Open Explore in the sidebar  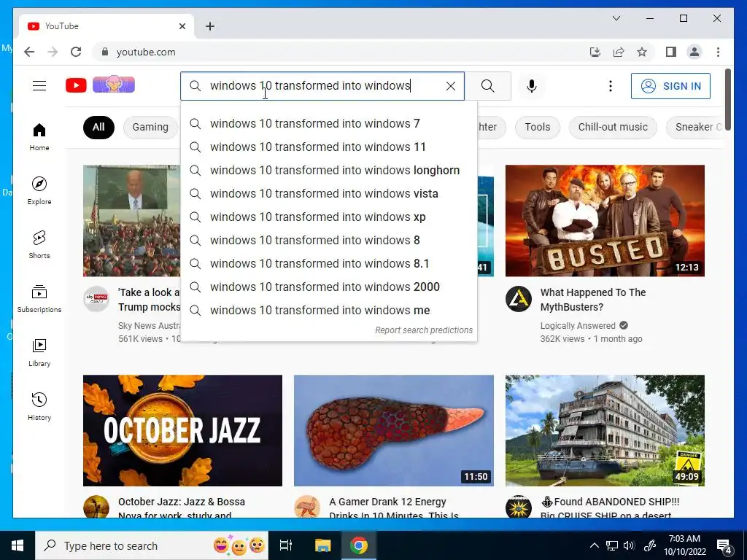(x=39, y=191)
